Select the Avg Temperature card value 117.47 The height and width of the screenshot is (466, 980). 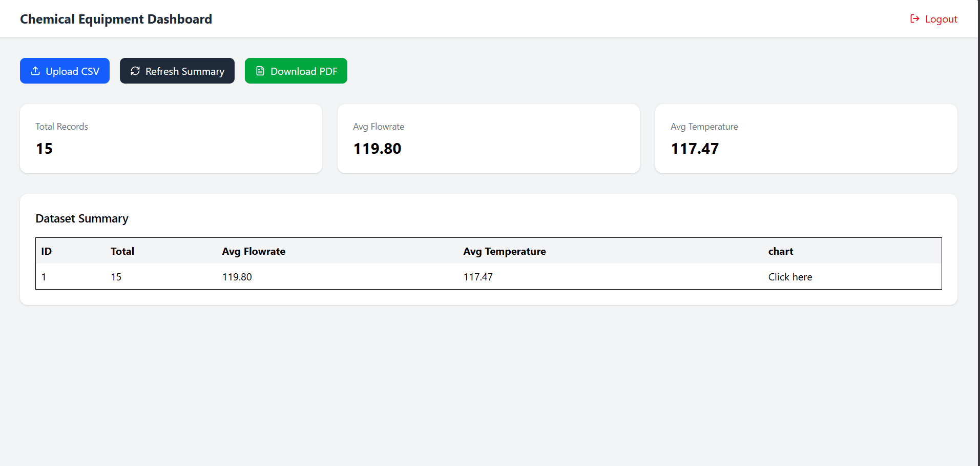[x=695, y=149]
